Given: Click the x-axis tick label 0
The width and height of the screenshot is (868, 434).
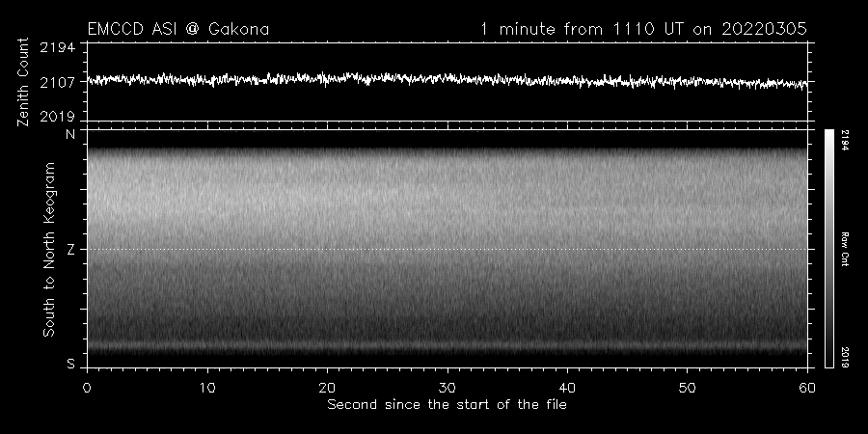Looking at the screenshot, I should [87, 388].
